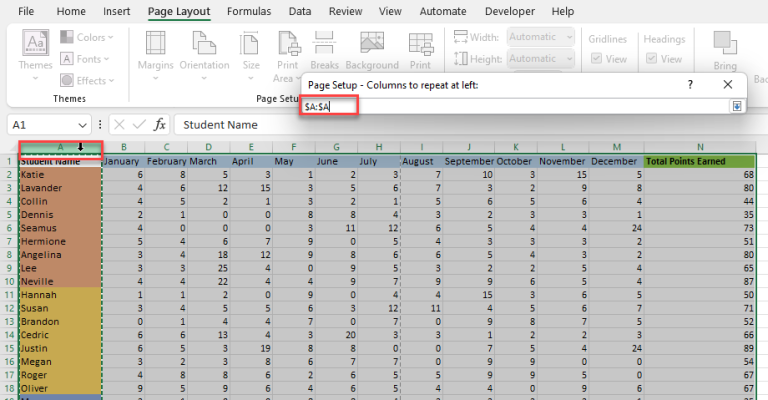
Task: Open the Themes gallery button
Action: 37,51
